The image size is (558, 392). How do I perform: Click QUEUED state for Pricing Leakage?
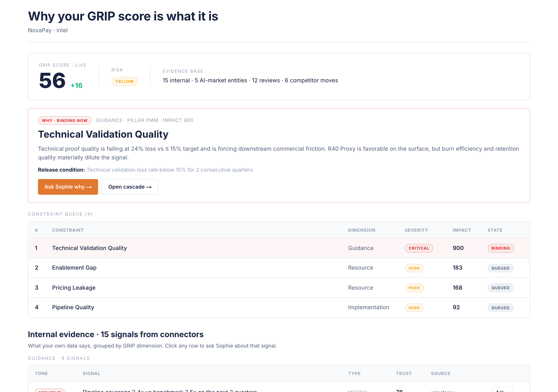click(500, 288)
